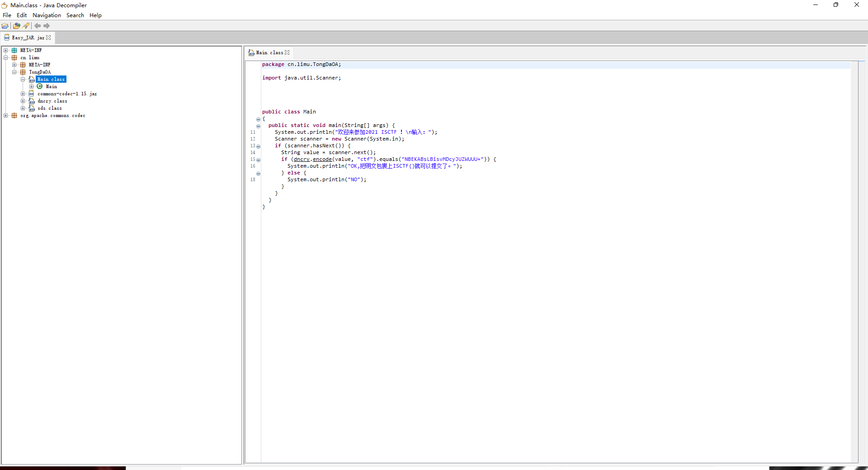The image size is (868, 470).
Task: Click the System.out.println("NO") line
Action: [327, 179]
